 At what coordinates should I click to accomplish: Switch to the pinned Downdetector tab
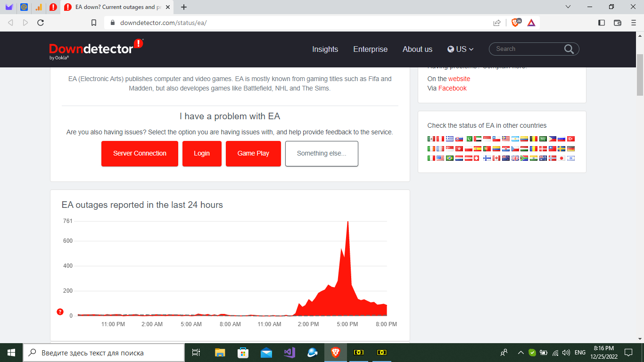click(53, 7)
